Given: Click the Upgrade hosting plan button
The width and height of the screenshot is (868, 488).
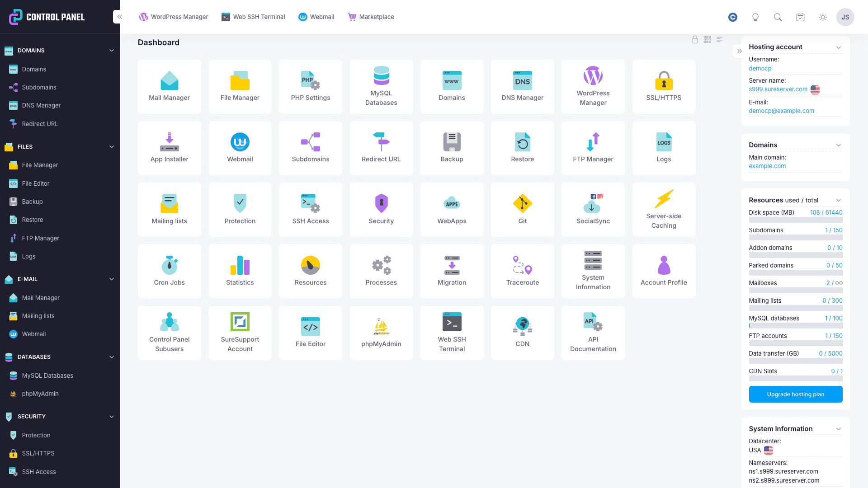Looking at the screenshot, I should tap(795, 394).
